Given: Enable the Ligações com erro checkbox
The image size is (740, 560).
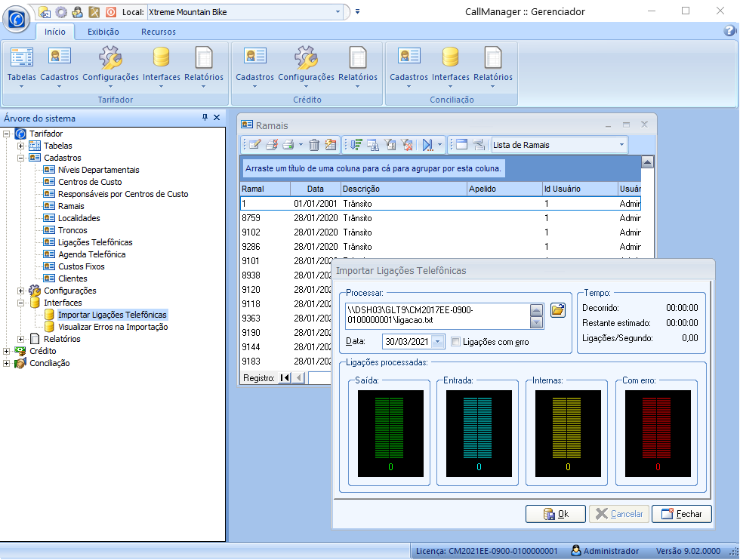Looking at the screenshot, I should [456, 342].
